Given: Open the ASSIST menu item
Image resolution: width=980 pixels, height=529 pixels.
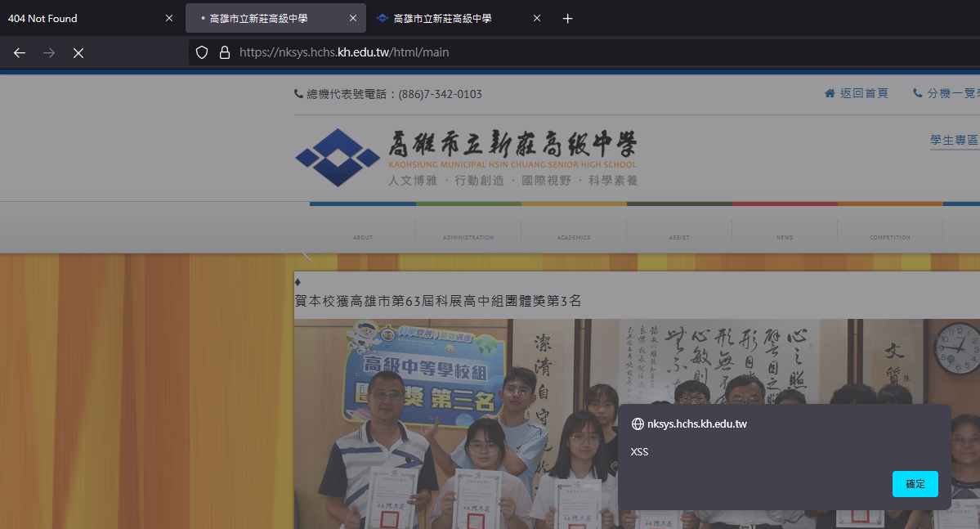Looking at the screenshot, I should click(678, 238).
